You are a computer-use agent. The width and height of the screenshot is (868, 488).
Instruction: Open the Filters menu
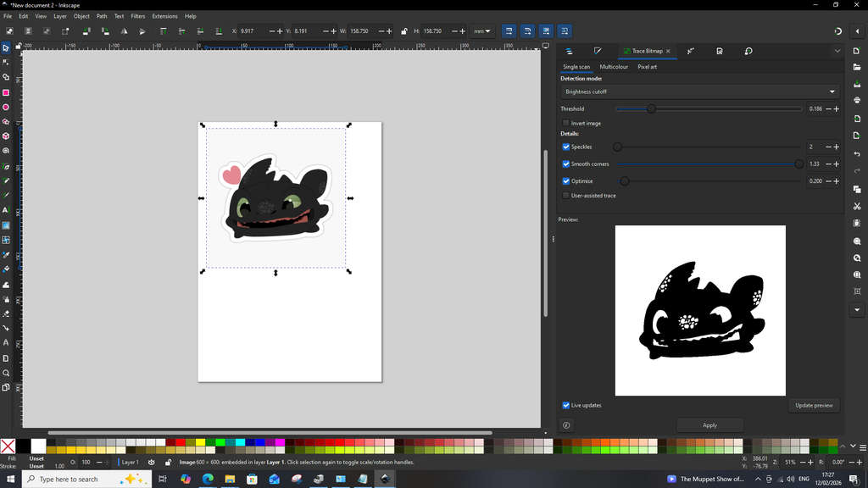(137, 16)
